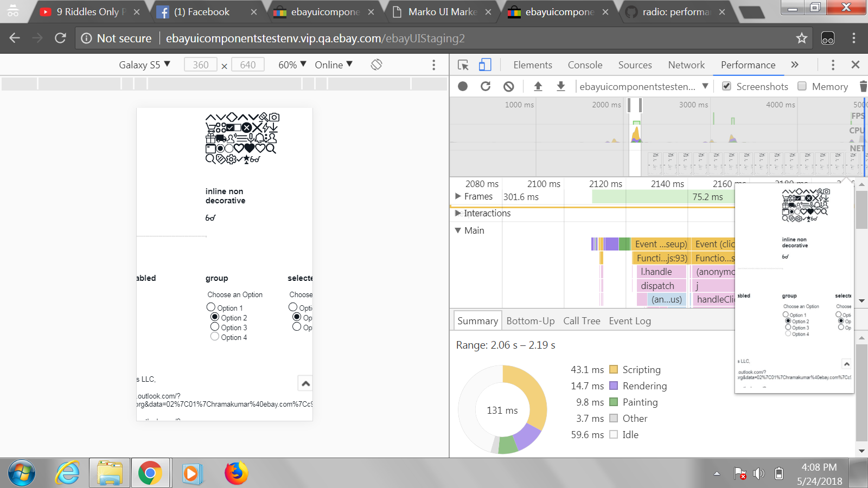
Task: Click the Rendering color swatch
Action: coord(614,386)
